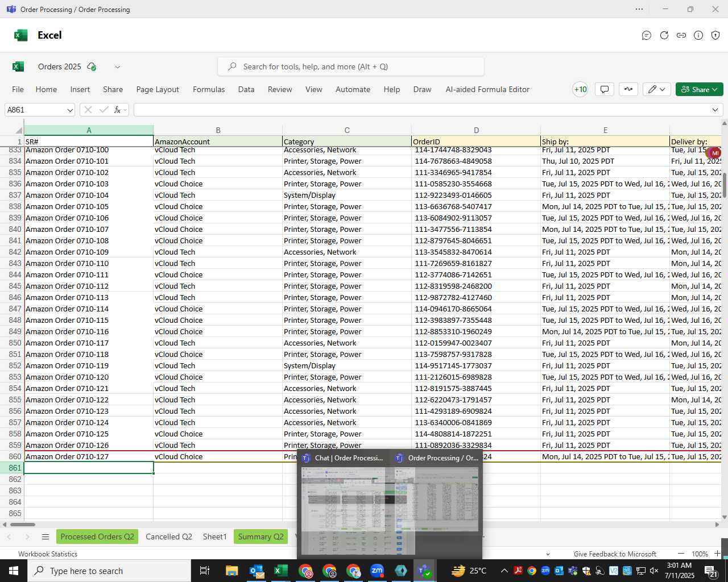Switch to the Formulas ribbon tab

coord(209,89)
